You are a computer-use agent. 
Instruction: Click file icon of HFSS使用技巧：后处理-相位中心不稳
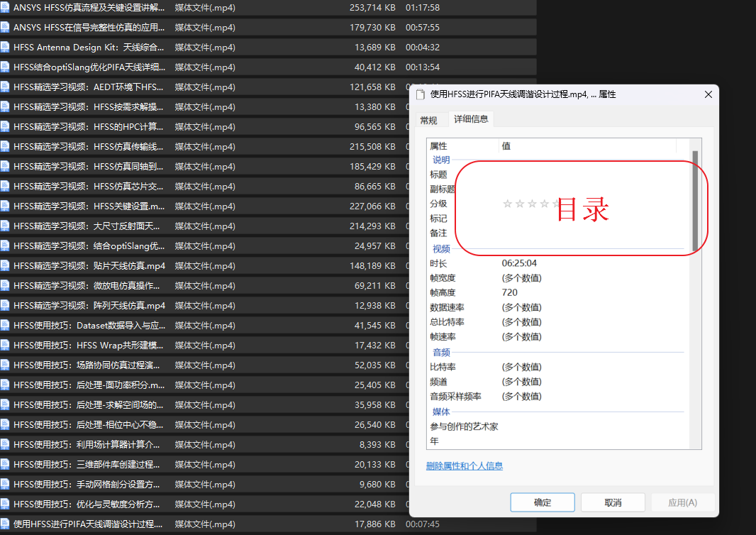pyautogui.click(x=5, y=424)
